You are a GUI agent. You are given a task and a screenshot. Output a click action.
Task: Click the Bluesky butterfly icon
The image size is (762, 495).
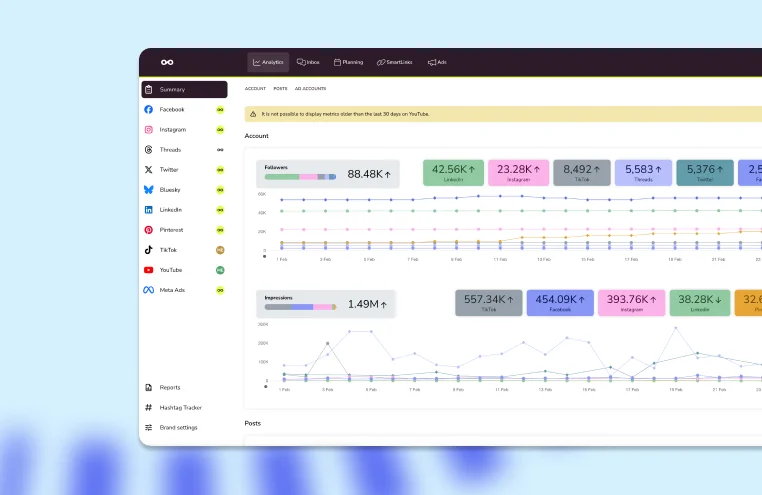[x=148, y=190]
